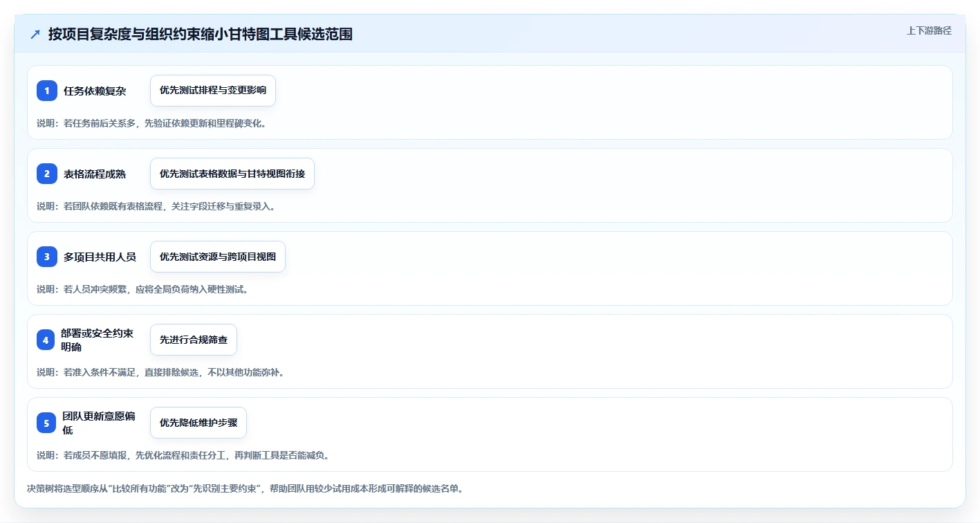
Task: Click the note about 依赖更新和里程碑变化
Action: point(151,123)
